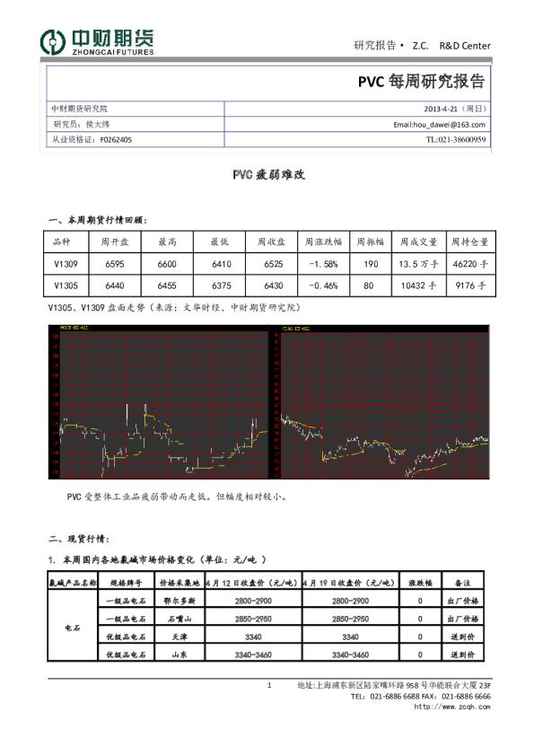Click the '13.5 万手' volume cell

pyautogui.click(x=419, y=264)
